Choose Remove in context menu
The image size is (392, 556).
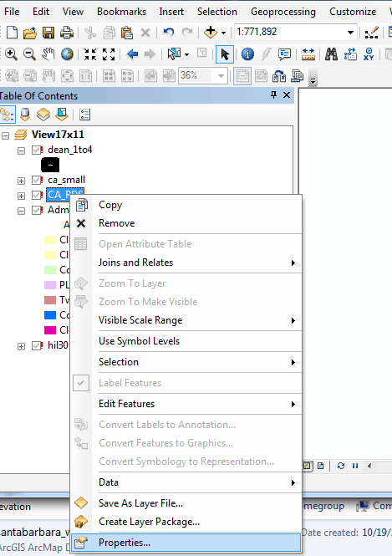[x=186, y=223]
